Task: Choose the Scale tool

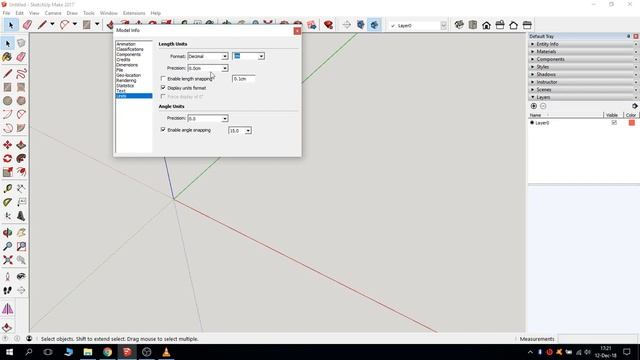Action: click(x=7, y=172)
